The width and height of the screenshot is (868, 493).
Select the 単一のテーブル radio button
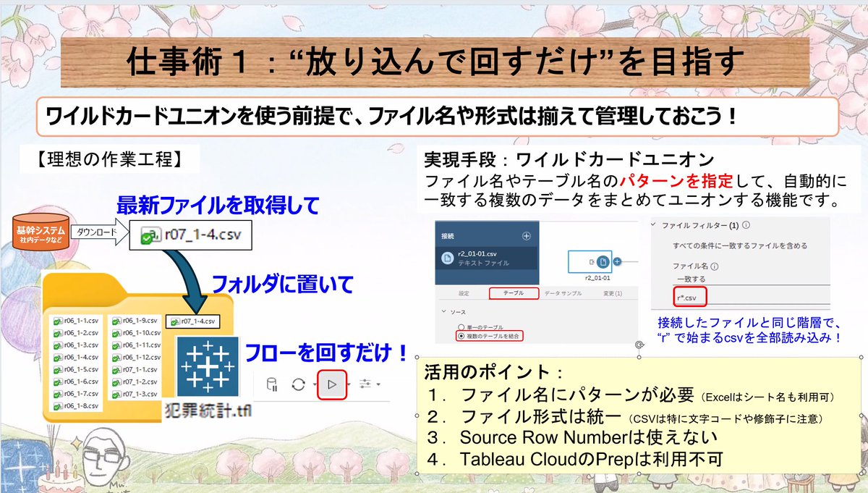(x=460, y=327)
